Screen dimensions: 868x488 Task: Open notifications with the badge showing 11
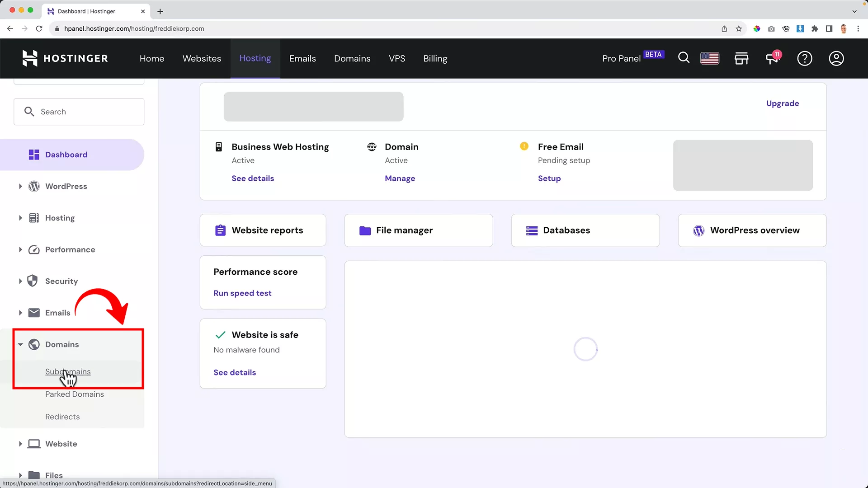772,58
